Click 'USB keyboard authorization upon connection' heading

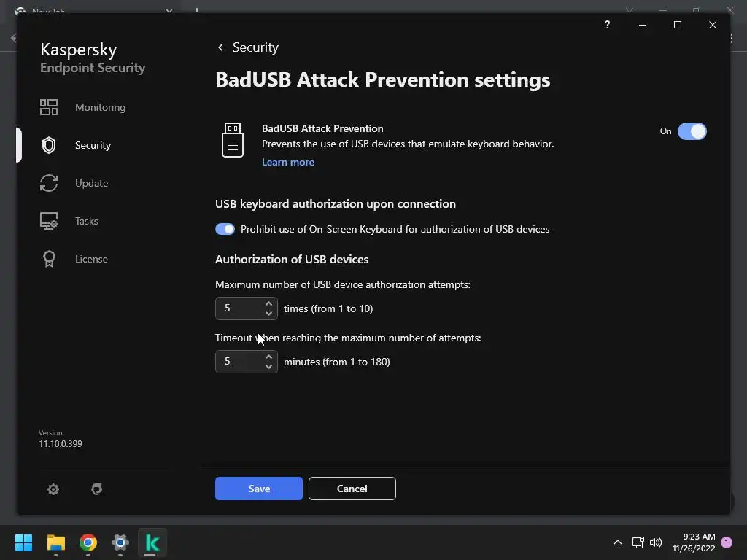coord(336,204)
